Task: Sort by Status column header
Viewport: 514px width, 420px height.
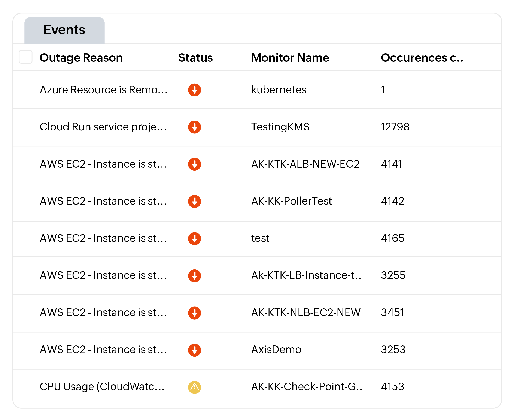Action: tap(195, 58)
